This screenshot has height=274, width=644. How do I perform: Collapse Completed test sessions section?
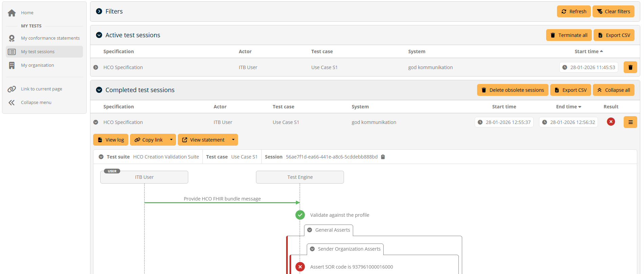pyautogui.click(x=99, y=90)
